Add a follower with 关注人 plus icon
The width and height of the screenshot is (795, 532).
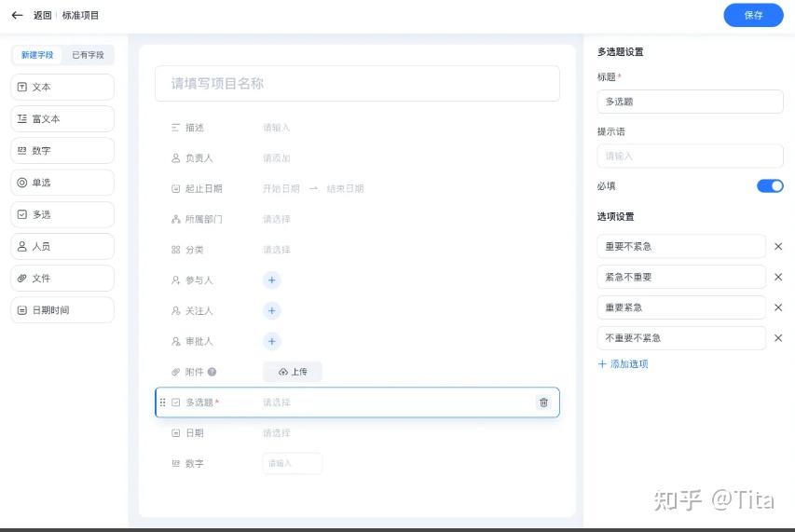pyautogui.click(x=272, y=310)
